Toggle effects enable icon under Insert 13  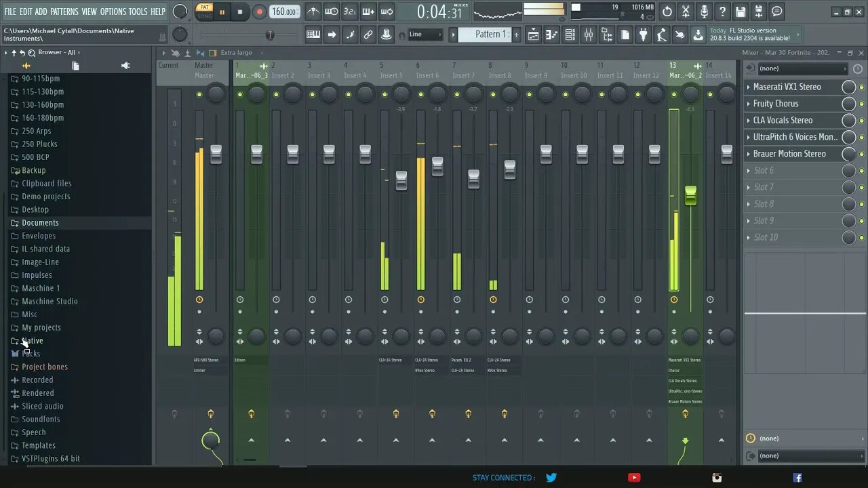click(685, 413)
